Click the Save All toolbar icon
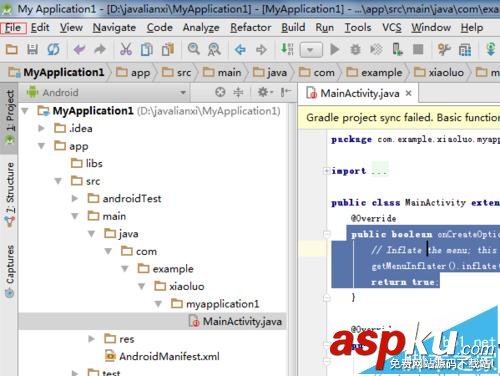500x376 pixels. coord(32,50)
